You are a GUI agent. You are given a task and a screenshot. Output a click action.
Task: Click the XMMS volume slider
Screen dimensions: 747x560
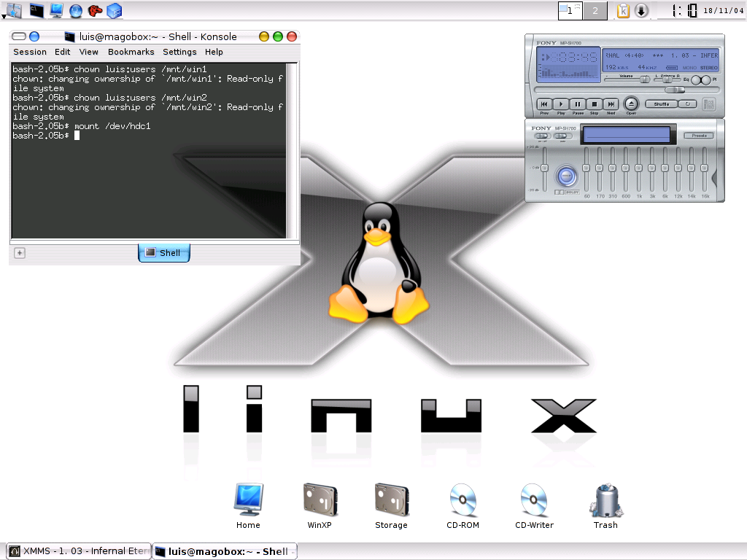pyautogui.click(x=627, y=79)
